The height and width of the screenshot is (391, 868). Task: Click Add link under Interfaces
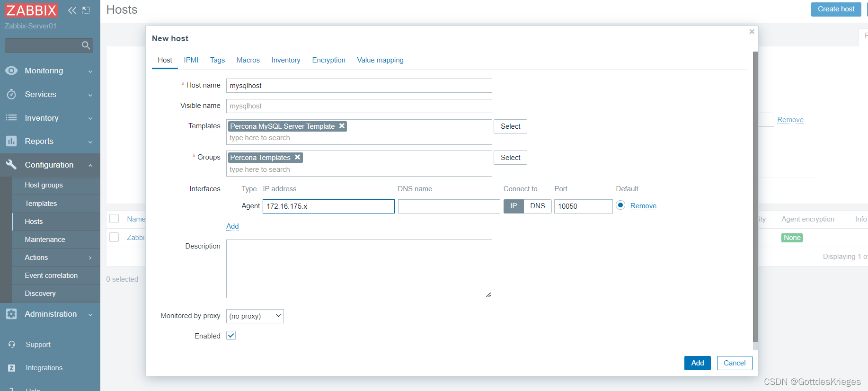[x=232, y=226]
